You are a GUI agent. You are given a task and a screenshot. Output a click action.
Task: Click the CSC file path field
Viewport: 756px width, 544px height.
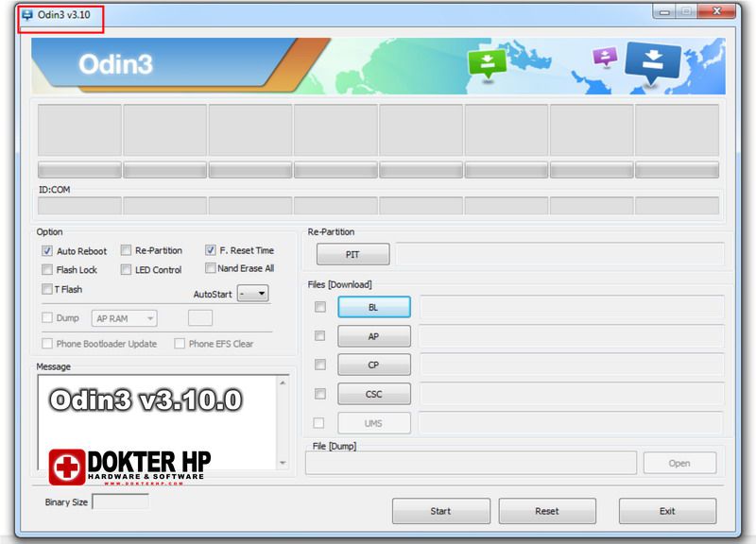coord(572,394)
